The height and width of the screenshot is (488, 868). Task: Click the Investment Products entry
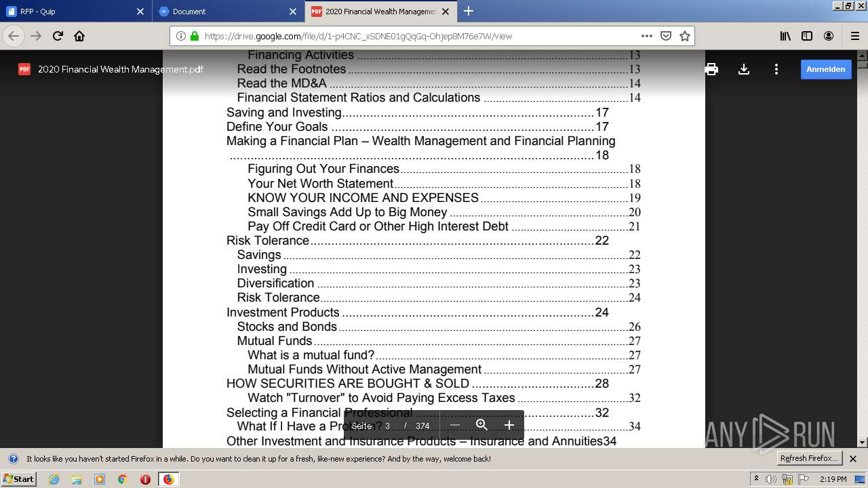(x=418, y=312)
